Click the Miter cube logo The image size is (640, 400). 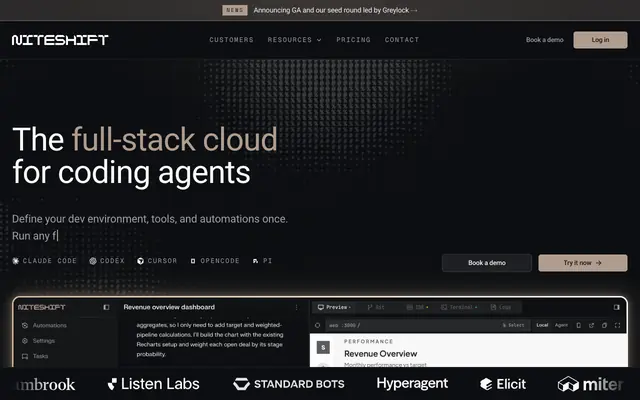point(568,384)
